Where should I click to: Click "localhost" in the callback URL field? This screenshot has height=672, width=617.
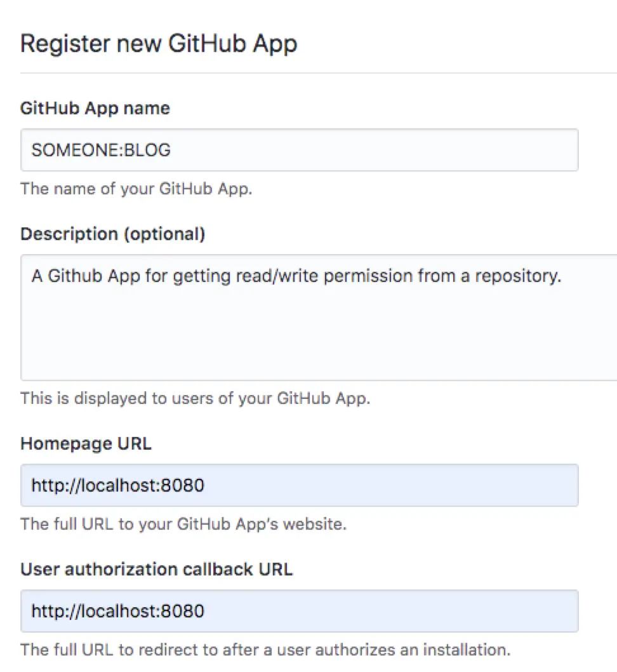tap(124, 612)
